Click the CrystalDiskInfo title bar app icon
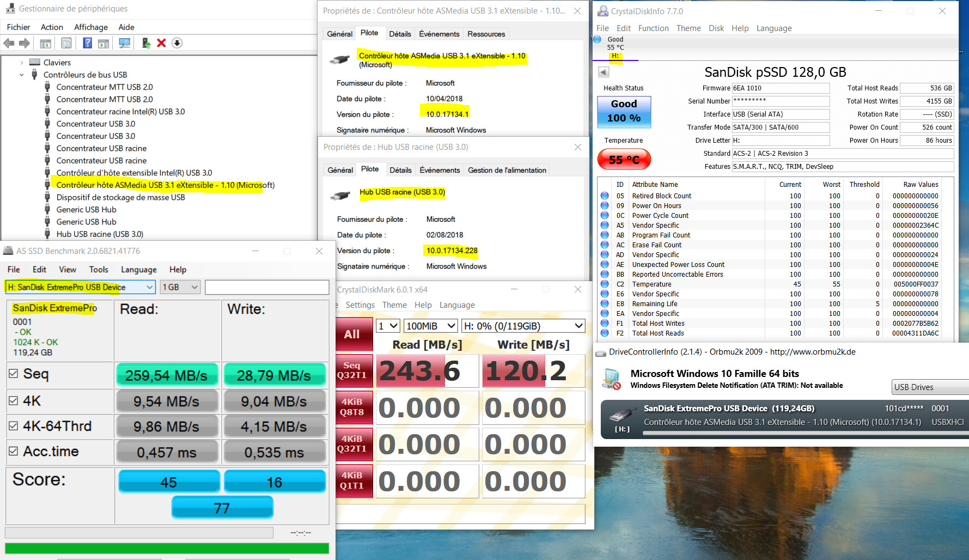This screenshot has width=969, height=560. 602,11
